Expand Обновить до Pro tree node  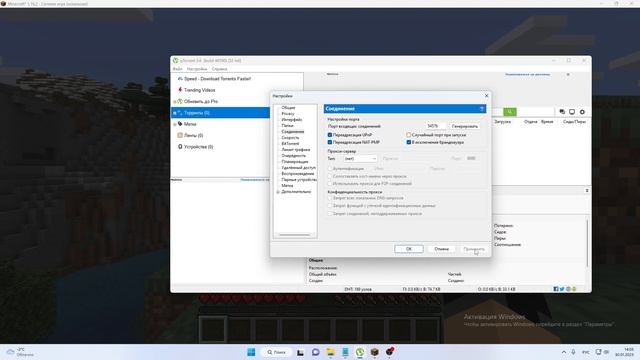click(x=175, y=101)
